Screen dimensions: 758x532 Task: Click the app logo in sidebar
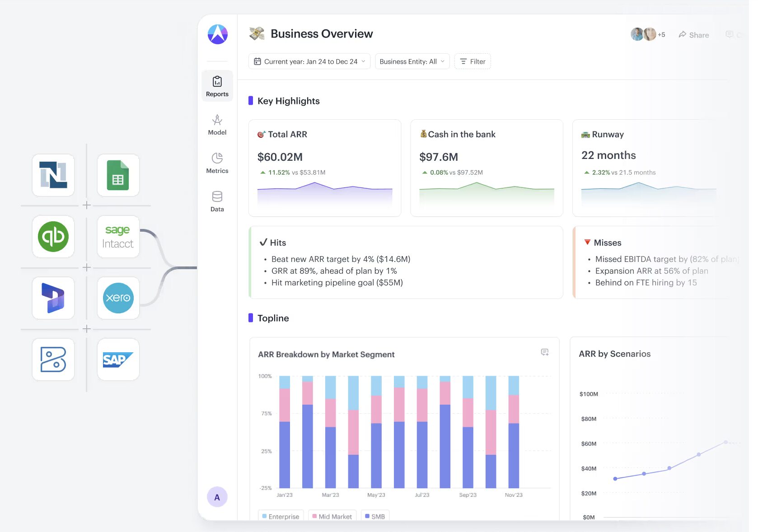tap(217, 34)
